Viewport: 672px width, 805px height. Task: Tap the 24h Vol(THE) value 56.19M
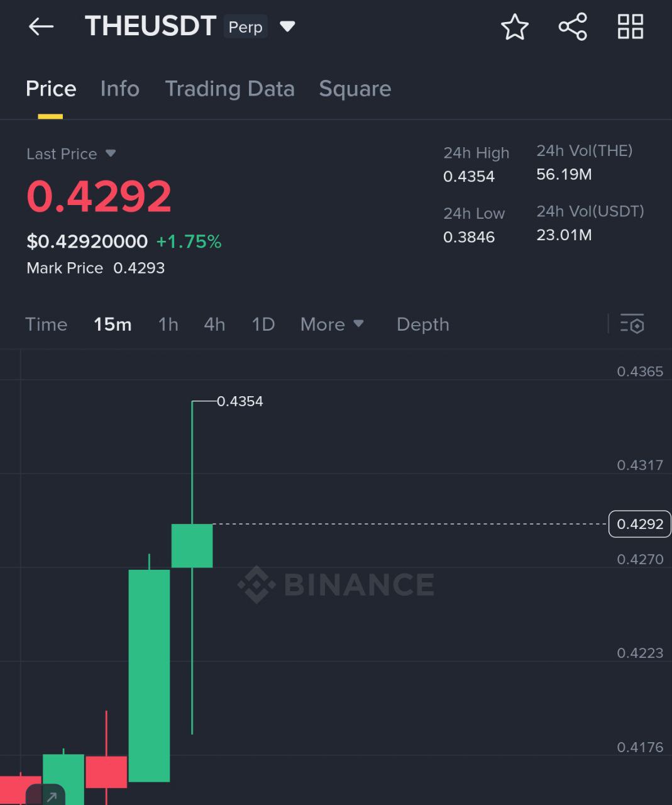coord(564,174)
